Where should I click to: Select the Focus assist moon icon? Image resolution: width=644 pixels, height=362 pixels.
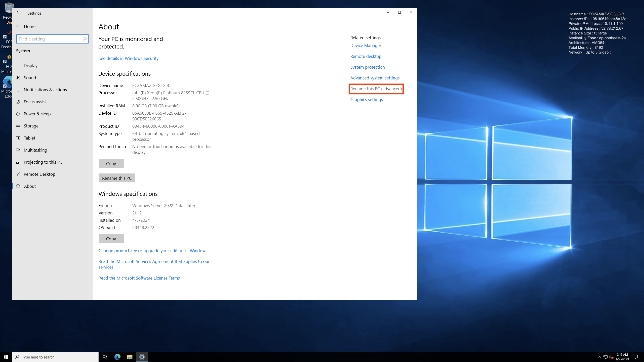[x=18, y=102]
